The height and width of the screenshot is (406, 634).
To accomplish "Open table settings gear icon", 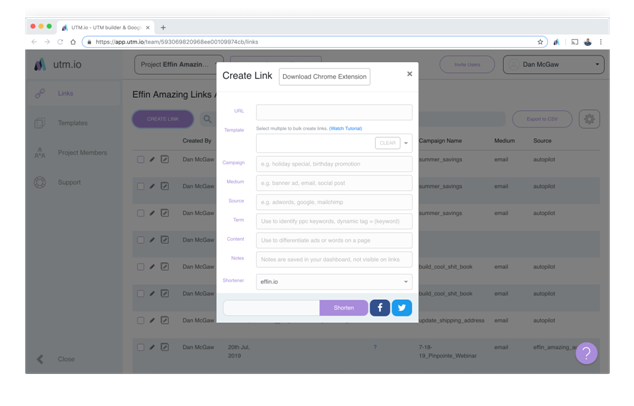I will [589, 119].
